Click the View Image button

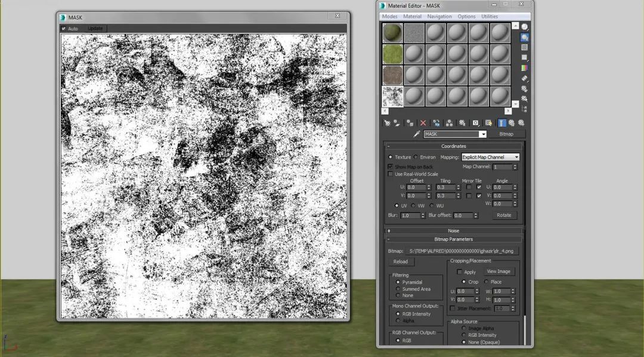[498, 272]
